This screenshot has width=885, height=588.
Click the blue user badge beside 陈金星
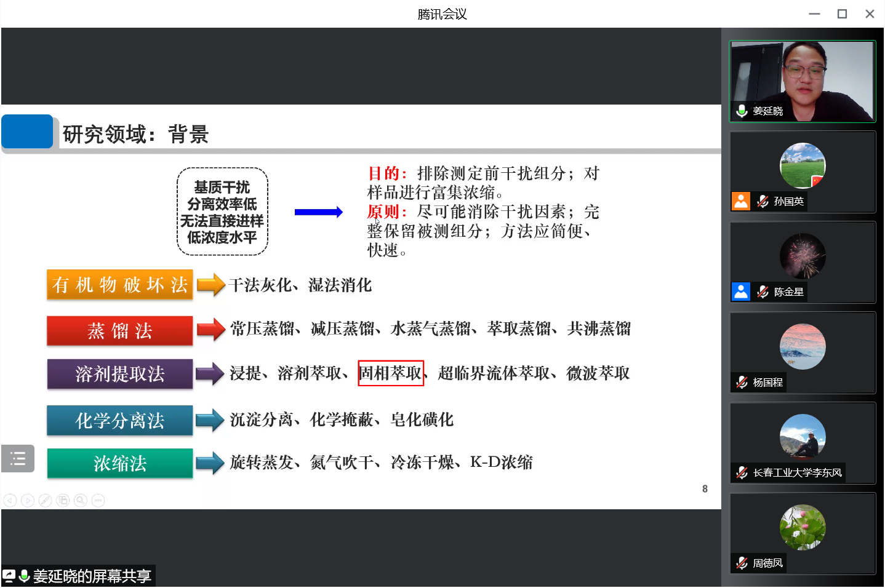[x=741, y=292]
